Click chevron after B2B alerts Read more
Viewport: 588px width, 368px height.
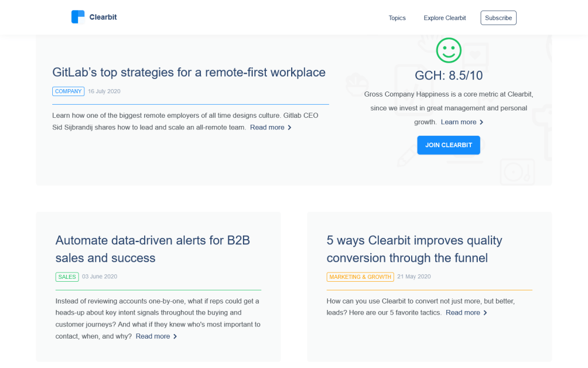[x=175, y=336]
